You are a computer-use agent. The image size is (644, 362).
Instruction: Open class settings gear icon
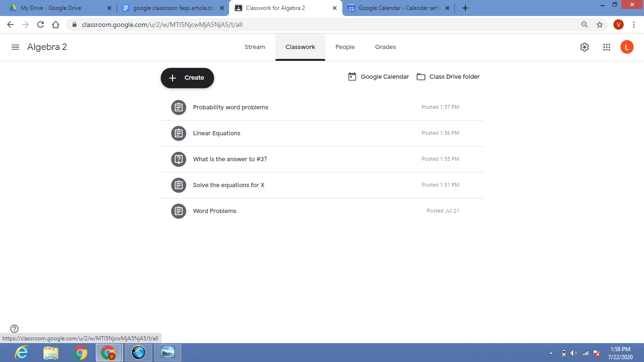coord(585,47)
